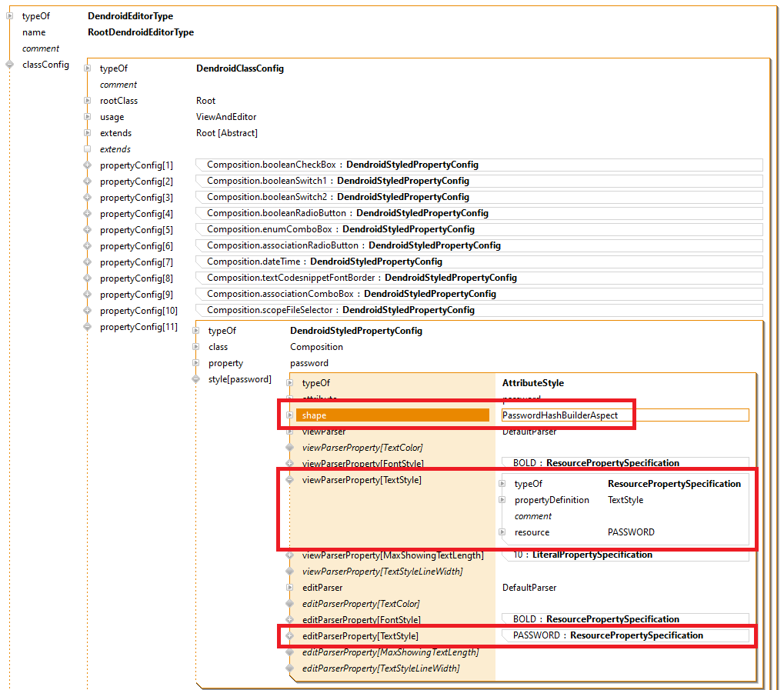The image size is (784, 690).
Task: Click the diamond icon next to classConfig
Action: [x=10, y=65]
